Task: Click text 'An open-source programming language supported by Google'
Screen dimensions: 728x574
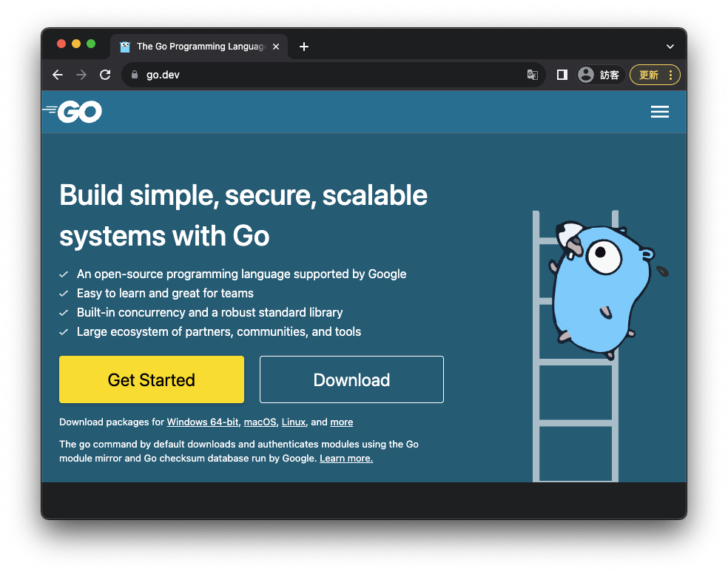Action: [241, 274]
